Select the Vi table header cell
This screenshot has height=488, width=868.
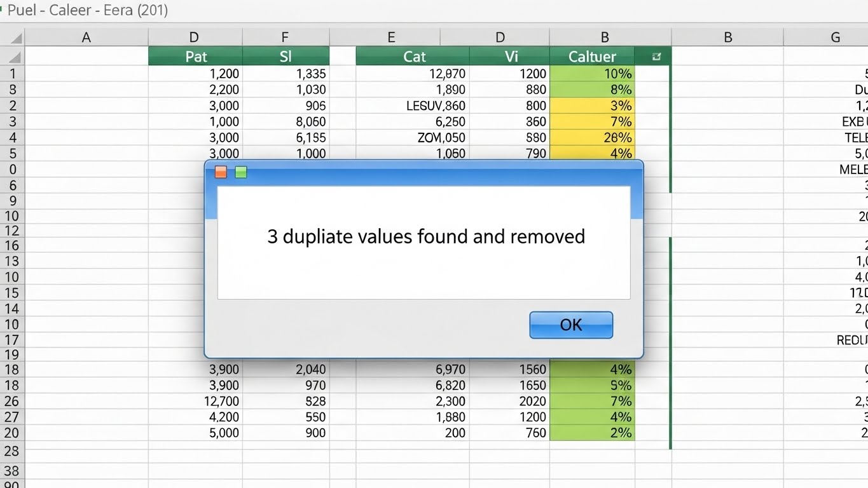[511, 57]
